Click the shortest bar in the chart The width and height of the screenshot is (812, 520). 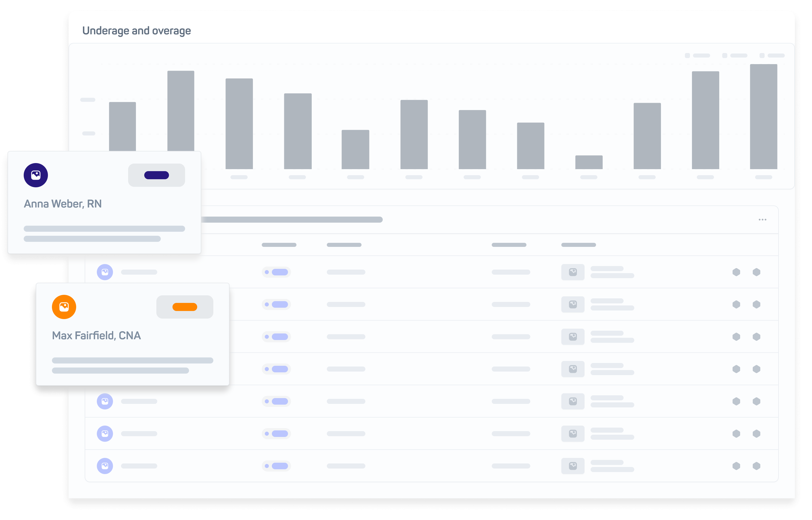point(589,162)
